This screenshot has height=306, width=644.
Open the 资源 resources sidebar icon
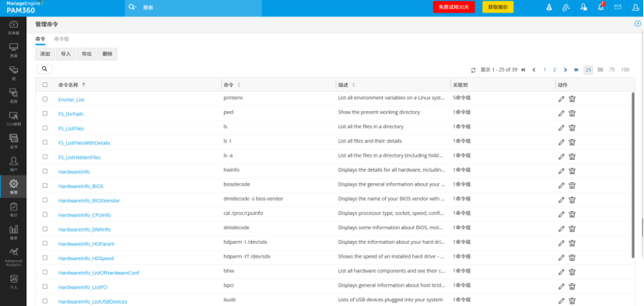tap(13, 50)
